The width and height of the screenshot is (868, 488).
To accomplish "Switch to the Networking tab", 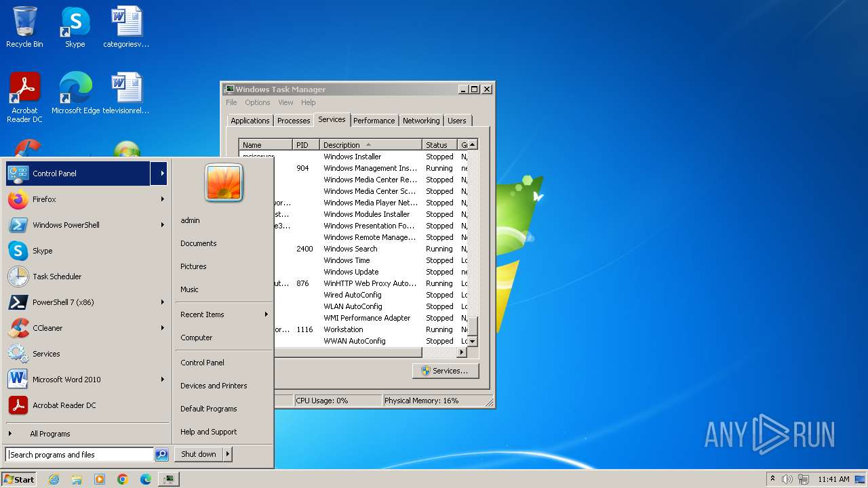I will click(x=421, y=121).
